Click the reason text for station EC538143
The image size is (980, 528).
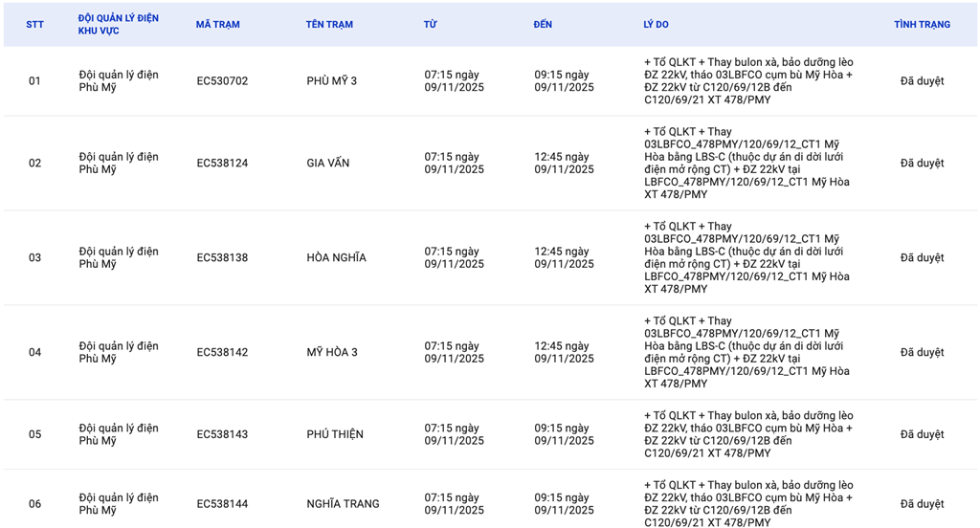[748, 435]
